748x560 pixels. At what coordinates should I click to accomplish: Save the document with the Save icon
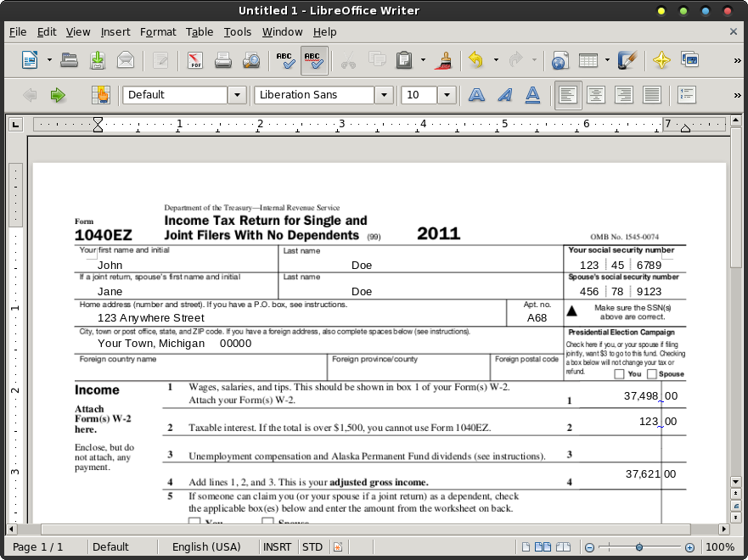(x=98, y=60)
